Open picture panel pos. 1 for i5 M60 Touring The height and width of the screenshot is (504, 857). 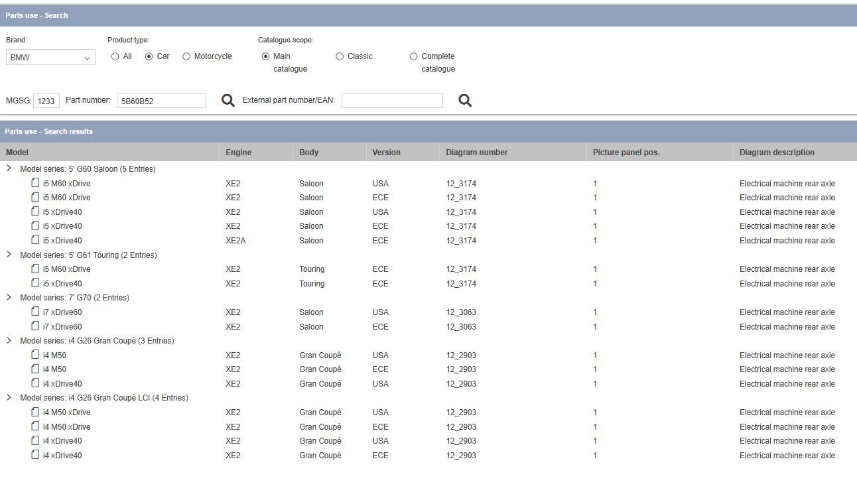click(x=595, y=269)
